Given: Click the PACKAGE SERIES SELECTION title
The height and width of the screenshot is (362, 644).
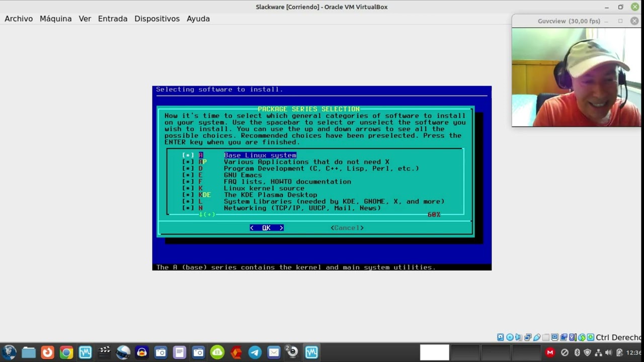Looking at the screenshot, I should click(x=308, y=109).
